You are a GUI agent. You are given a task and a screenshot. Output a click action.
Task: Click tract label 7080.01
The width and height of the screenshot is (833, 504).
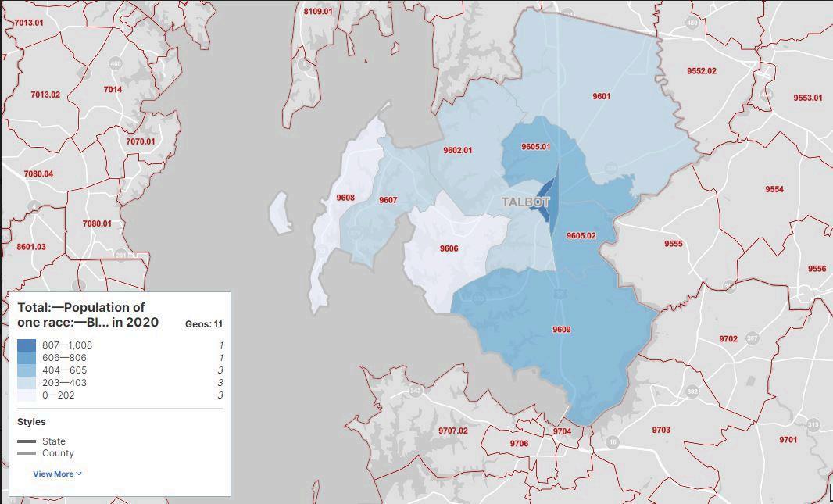coord(97,223)
